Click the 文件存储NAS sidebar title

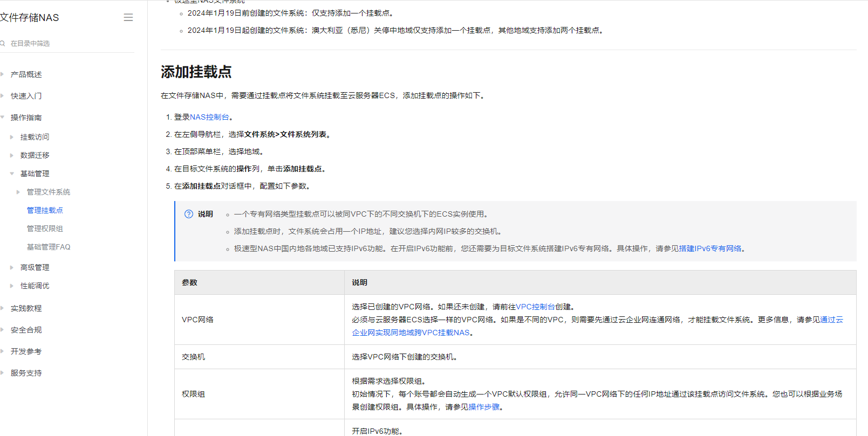(x=30, y=18)
